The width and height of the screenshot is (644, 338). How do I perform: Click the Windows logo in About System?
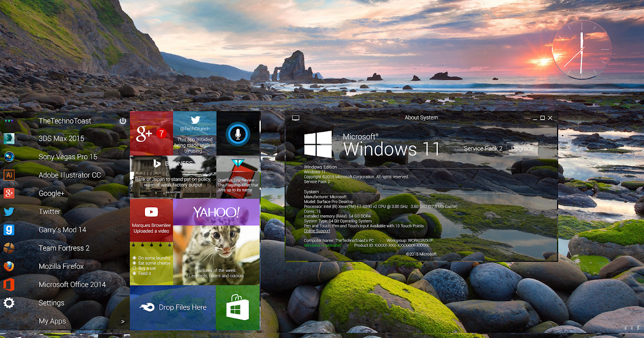pyautogui.click(x=318, y=145)
